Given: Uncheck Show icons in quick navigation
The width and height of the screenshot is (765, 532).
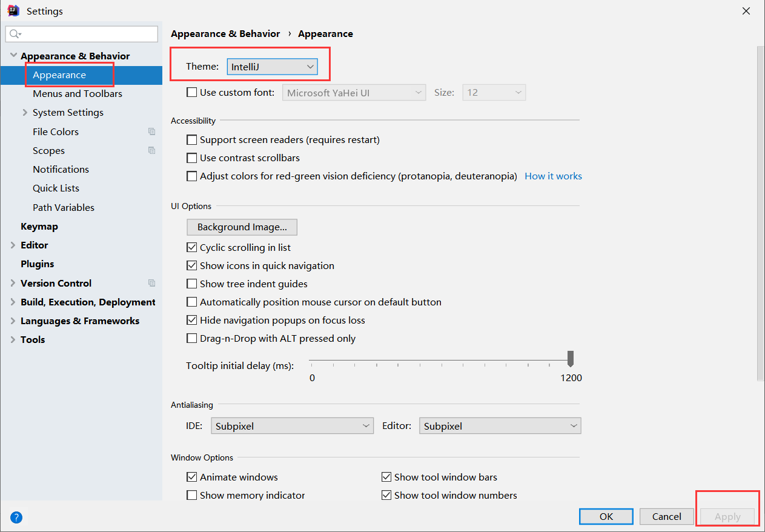Looking at the screenshot, I should coord(191,266).
